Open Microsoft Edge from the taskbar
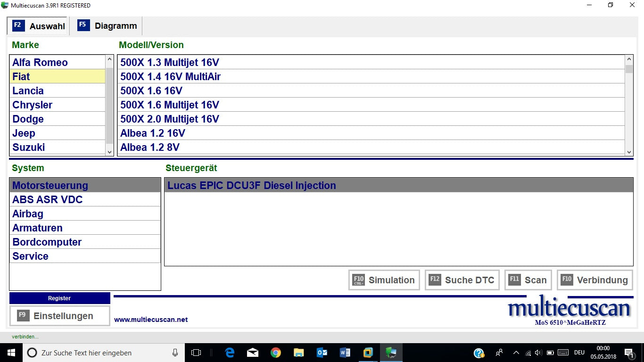Screen dimensions: 644x362 [x=230, y=353]
